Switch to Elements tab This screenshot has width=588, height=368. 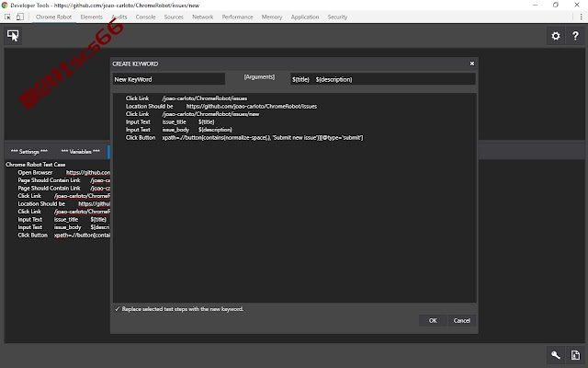(x=92, y=17)
